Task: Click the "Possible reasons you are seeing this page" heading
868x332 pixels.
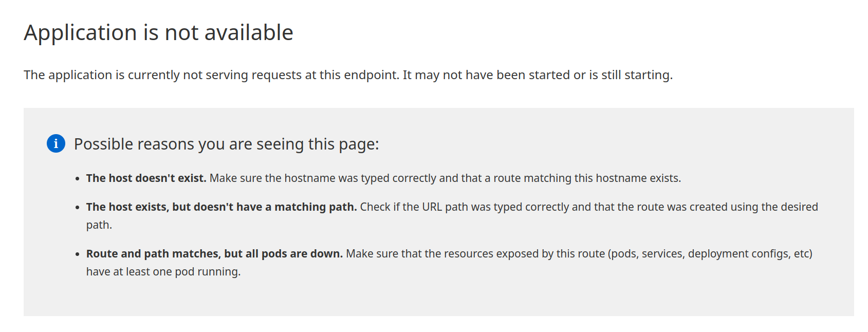Action: coord(226,144)
